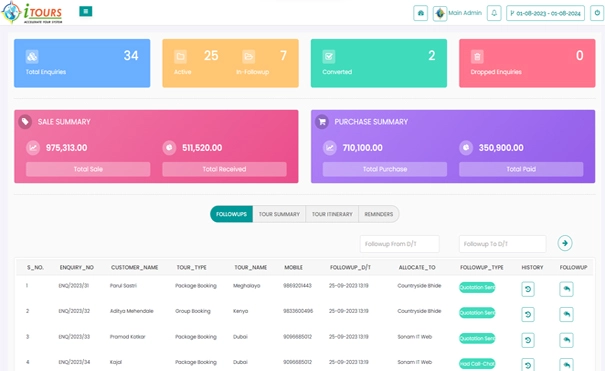605x371 pixels.
Task: Click the ENQUIRY_NO column header
Action: click(x=76, y=267)
